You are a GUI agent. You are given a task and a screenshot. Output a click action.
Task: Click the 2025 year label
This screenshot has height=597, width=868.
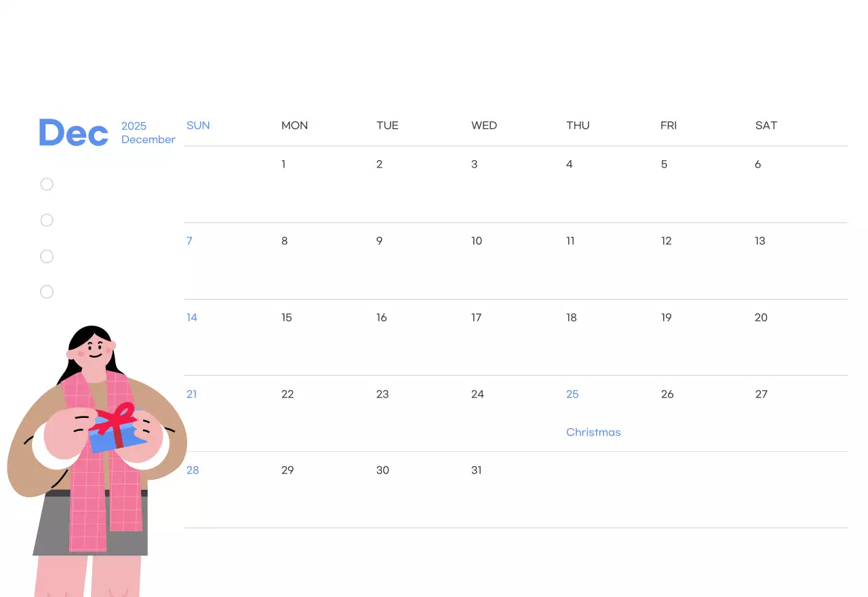[x=134, y=126]
